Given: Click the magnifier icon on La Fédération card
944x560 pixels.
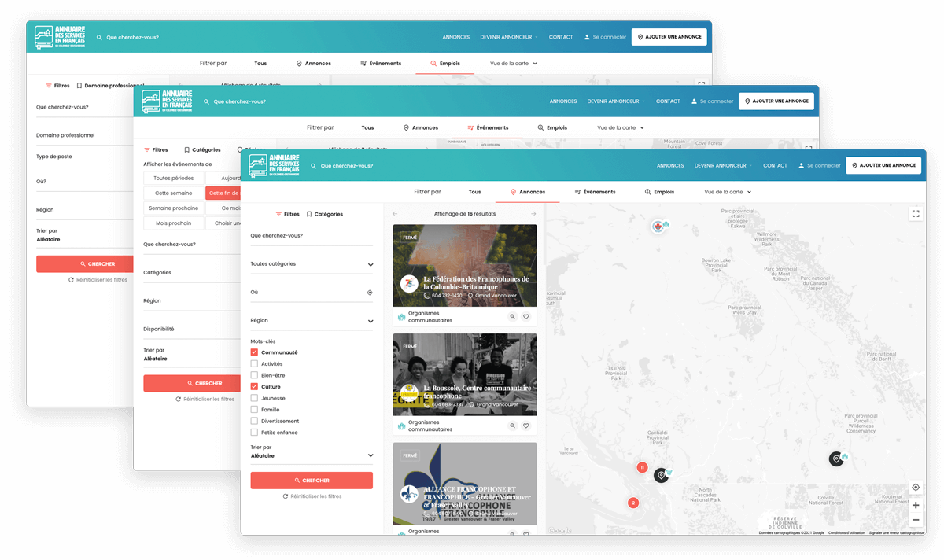Looking at the screenshot, I should pos(512,317).
